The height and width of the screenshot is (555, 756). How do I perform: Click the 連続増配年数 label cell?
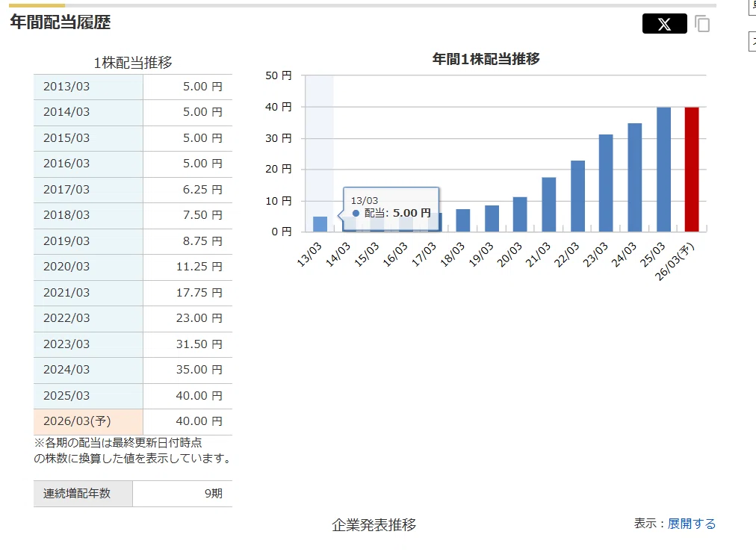[x=83, y=494]
